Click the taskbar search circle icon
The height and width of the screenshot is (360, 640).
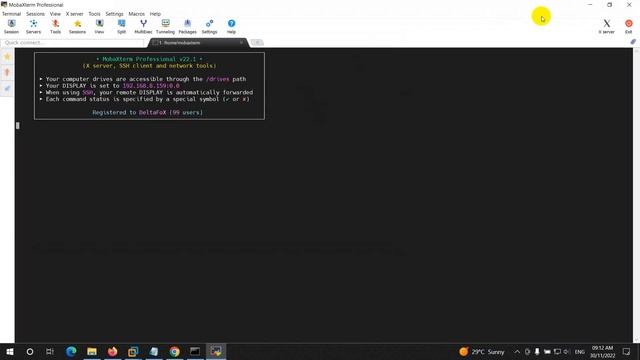click(x=30, y=351)
